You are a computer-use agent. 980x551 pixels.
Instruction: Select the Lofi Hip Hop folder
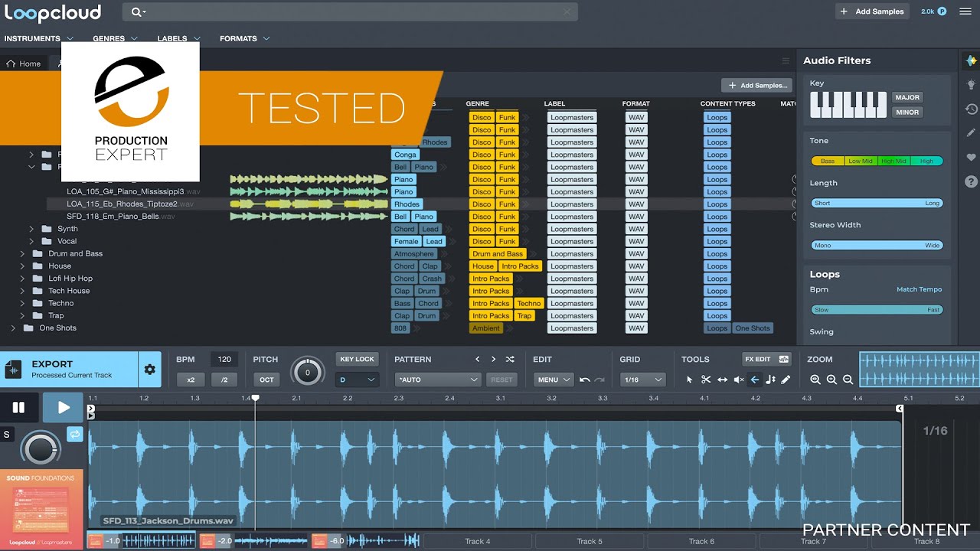pyautogui.click(x=70, y=279)
